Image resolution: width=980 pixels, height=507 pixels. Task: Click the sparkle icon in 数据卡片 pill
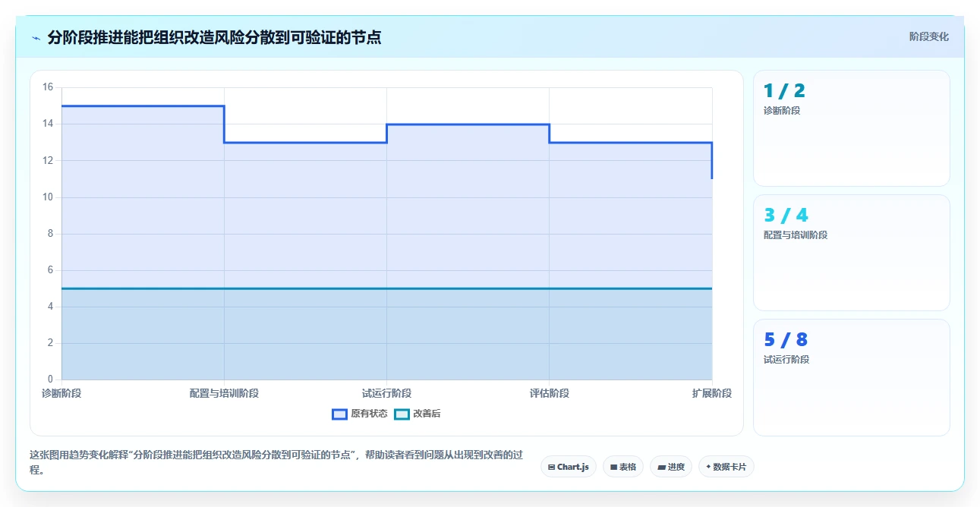click(708, 467)
